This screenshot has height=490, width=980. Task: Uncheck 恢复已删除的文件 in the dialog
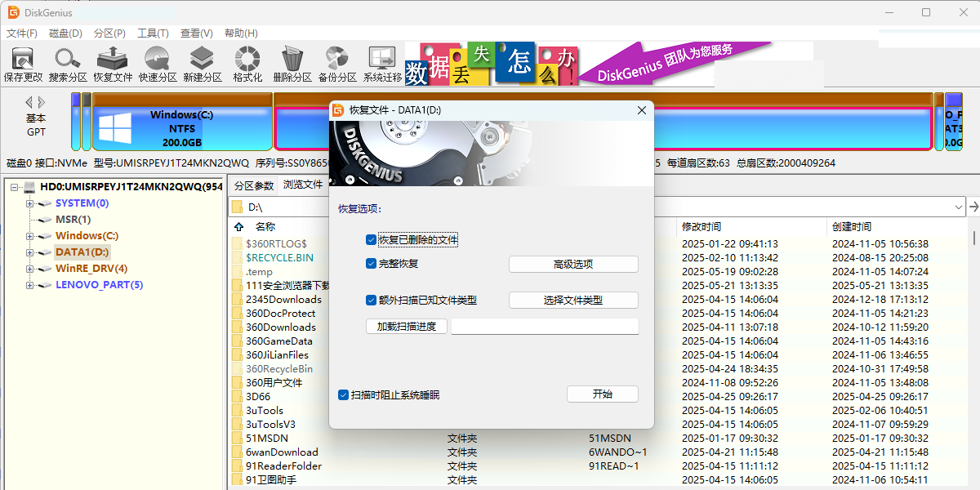[x=371, y=239]
